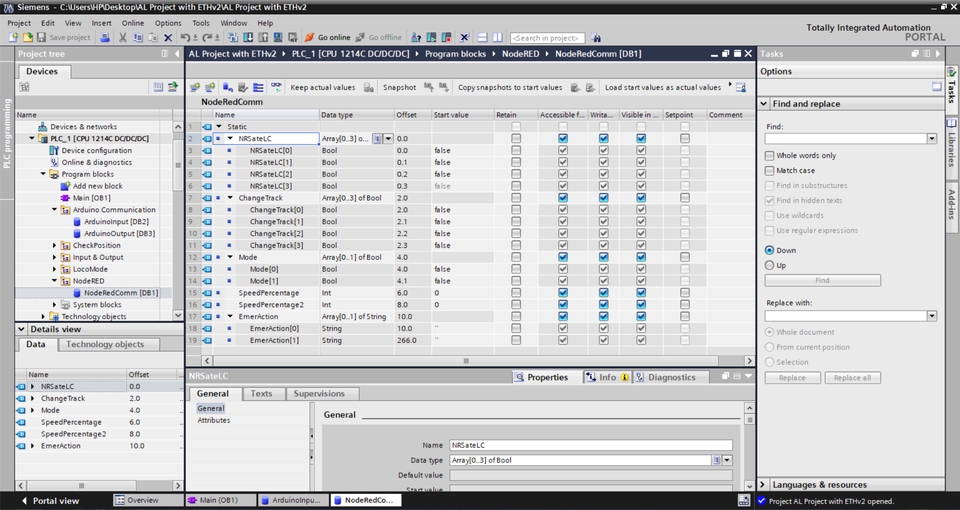Toggle Setpoint checkbox for SpeedPercentage row
The image size is (960, 510).
coord(684,293)
